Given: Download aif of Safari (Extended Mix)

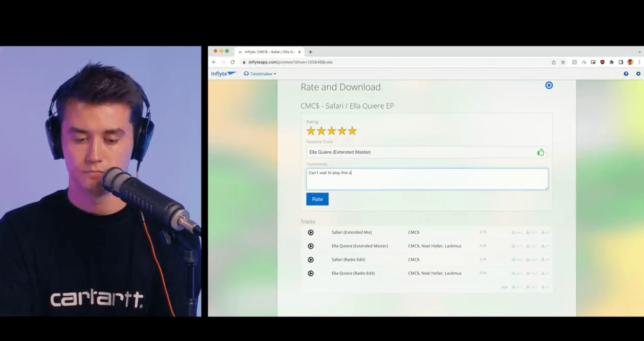Looking at the screenshot, I should pos(546,233).
